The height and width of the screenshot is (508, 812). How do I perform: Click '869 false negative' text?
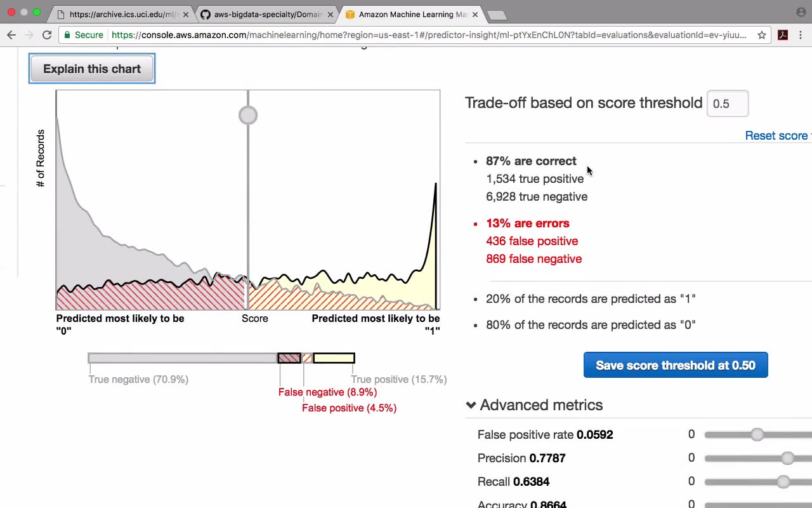tap(534, 258)
